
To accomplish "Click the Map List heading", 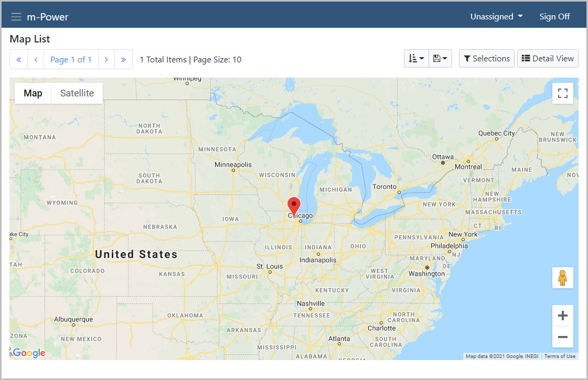I will 30,39.
